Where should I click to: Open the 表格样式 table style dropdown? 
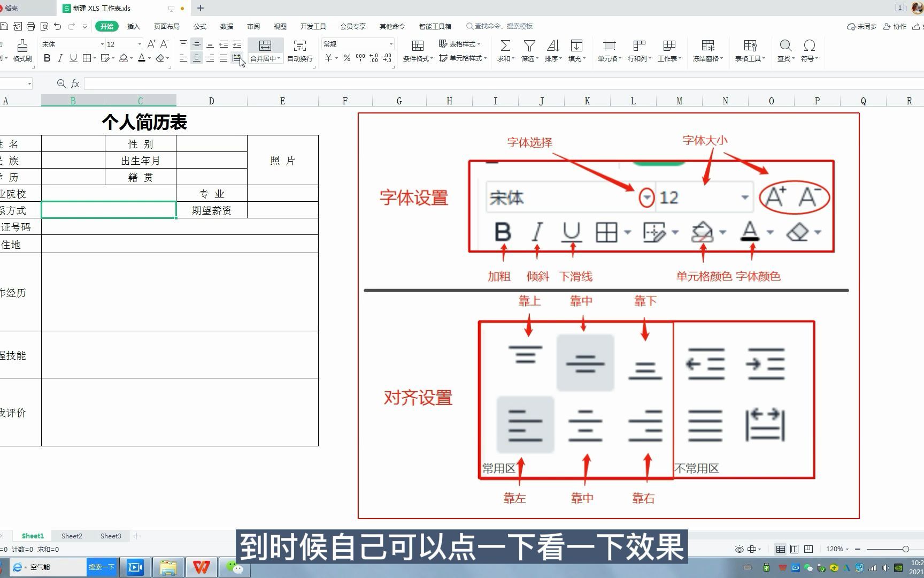click(x=460, y=44)
